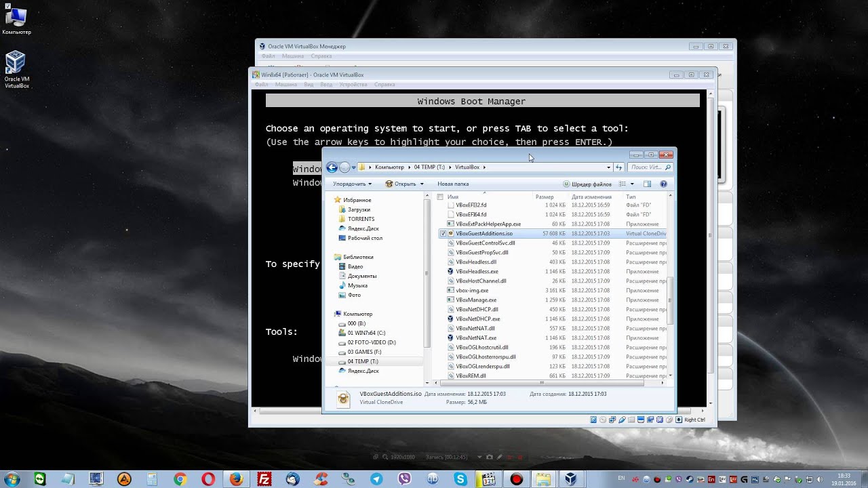Select drive 02 FOTO-VIDEO (D:)
The height and width of the screenshot is (488, 868).
(372, 342)
